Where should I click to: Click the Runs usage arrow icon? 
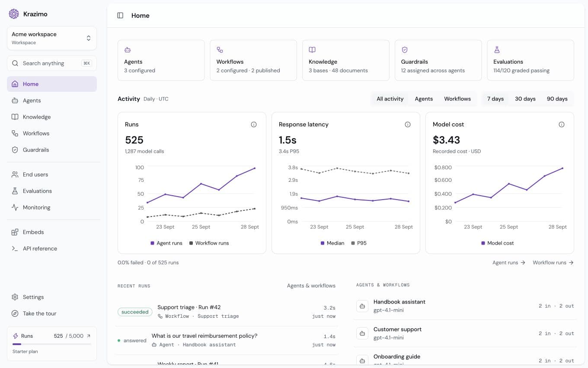click(x=89, y=336)
